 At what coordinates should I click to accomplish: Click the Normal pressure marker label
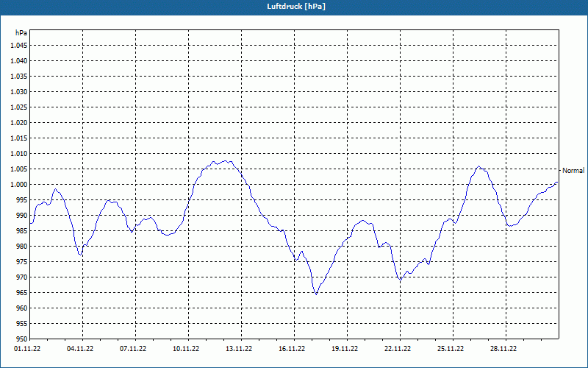(573, 171)
